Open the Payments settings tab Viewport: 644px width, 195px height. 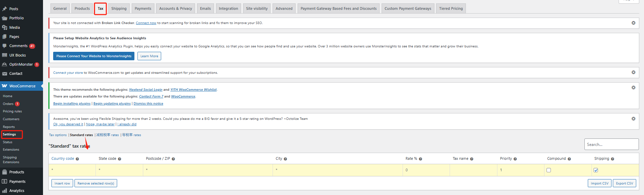point(143,8)
